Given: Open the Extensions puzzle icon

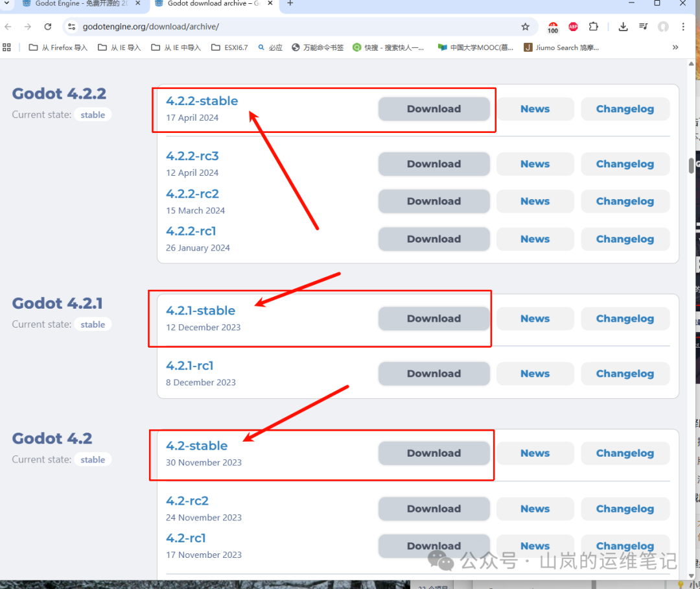Looking at the screenshot, I should pos(593,27).
